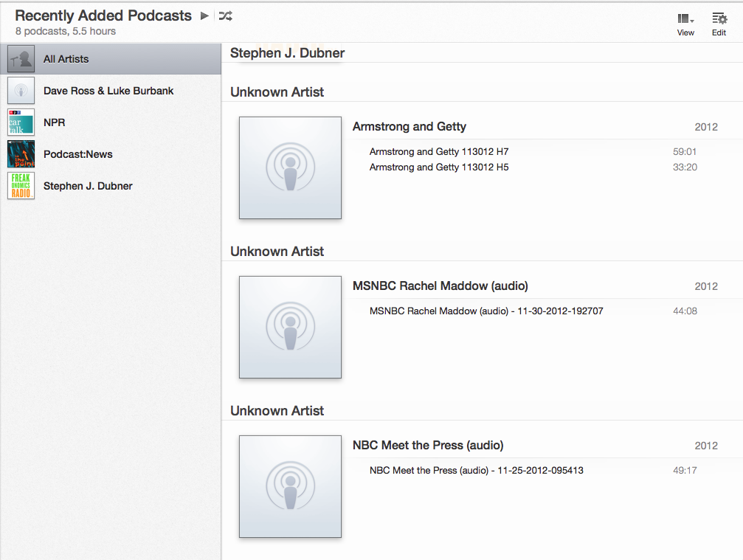Image resolution: width=743 pixels, height=560 pixels.
Task: Click Dave Ross & Luke Burbank podcast icon
Action: [x=21, y=91]
